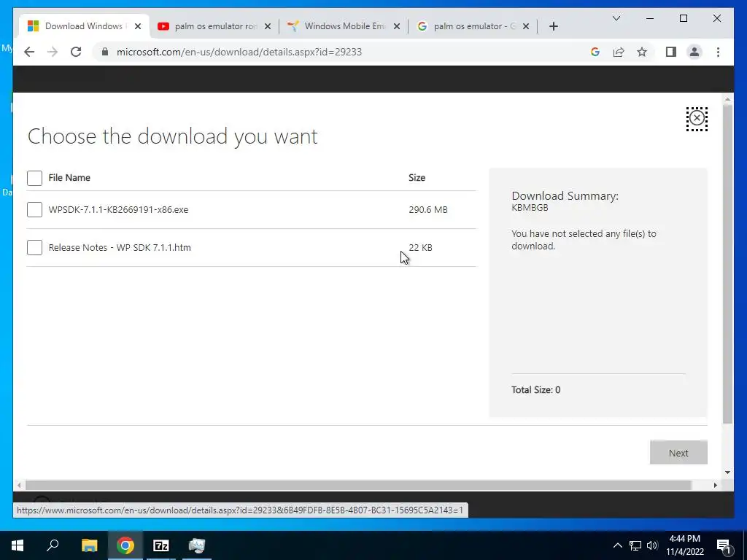The width and height of the screenshot is (747, 560).
Task: Switch to Download Windows tab
Action: click(83, 26)
